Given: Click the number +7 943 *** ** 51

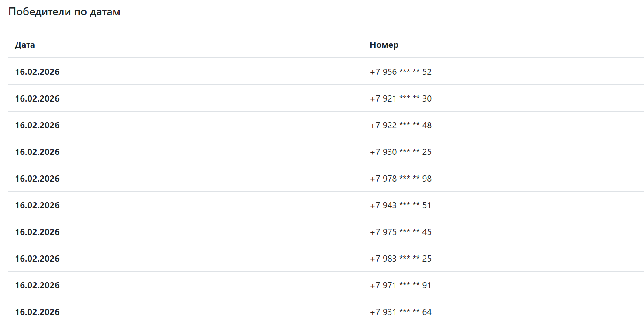Looking at the screenshot, I should tap(401, 205).
